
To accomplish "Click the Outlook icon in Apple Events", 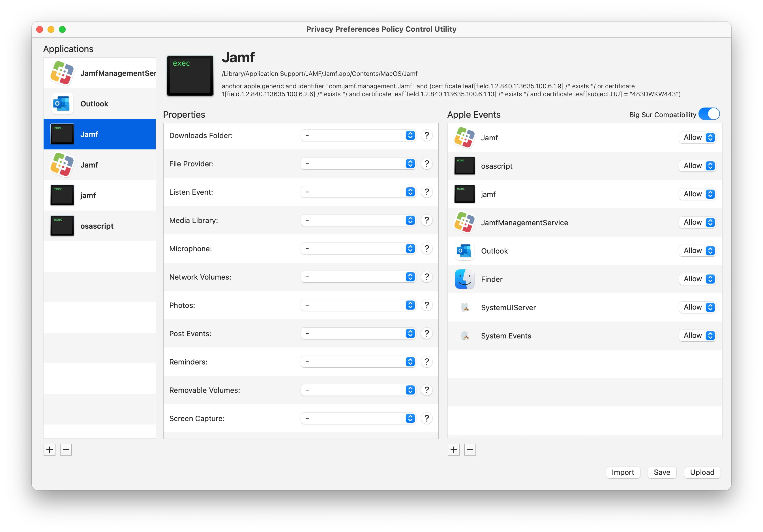I will pyautogui.click(x=464, y=251).
